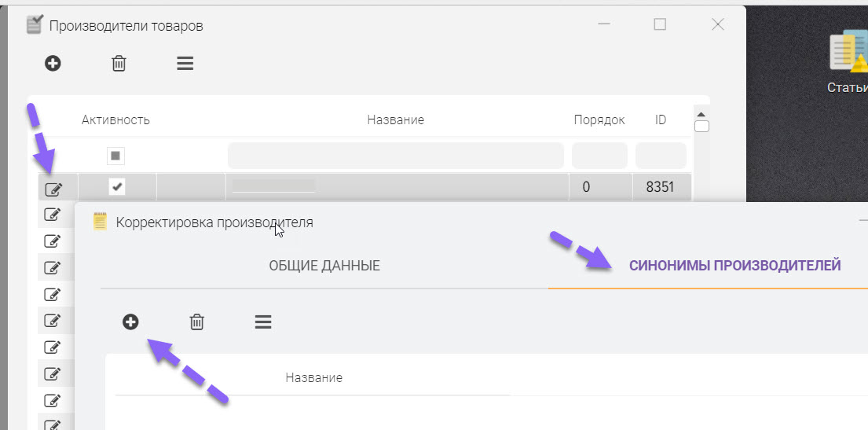
Task: Add a new manufacturer synonym with plus icon
Action: pos(130,322)
